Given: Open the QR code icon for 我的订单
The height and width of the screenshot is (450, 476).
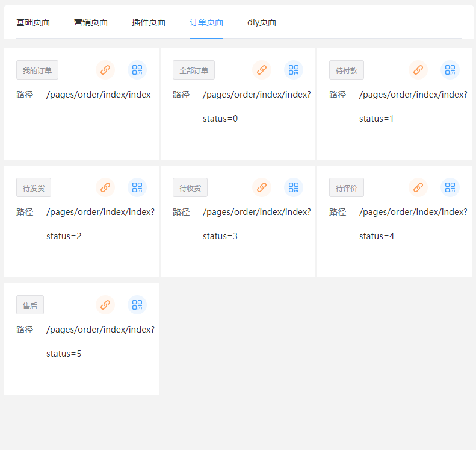Looking at the screenshot, I should coord(137,70).
